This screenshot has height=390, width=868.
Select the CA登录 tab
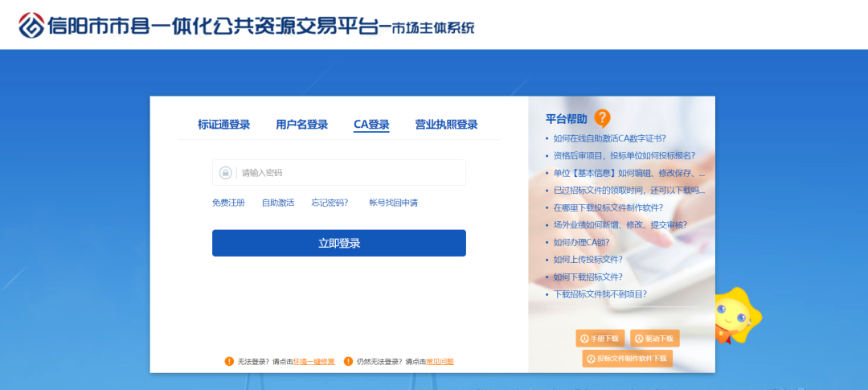[x=371, y=125]
